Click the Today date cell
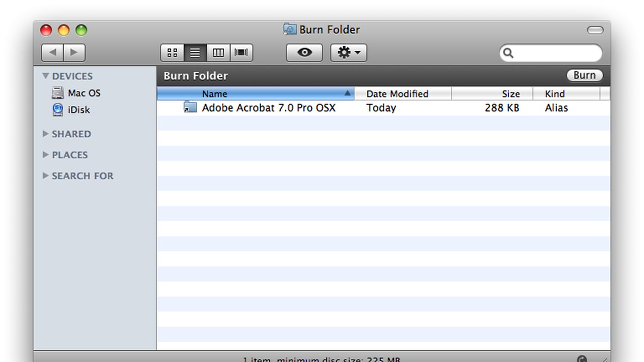Image resolution: width=644 pixels, height=362 pixels. click(381, 108)
